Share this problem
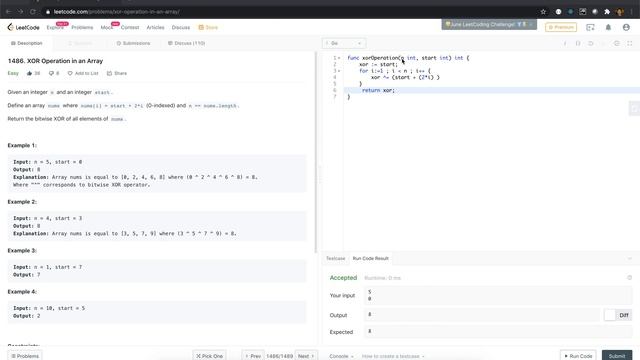640x360 pixels. coord(117,73)
